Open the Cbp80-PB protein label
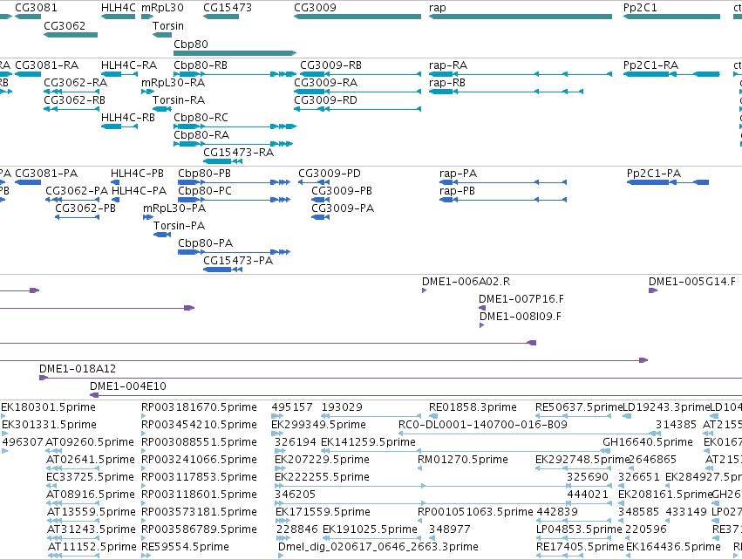 (204, 174)
